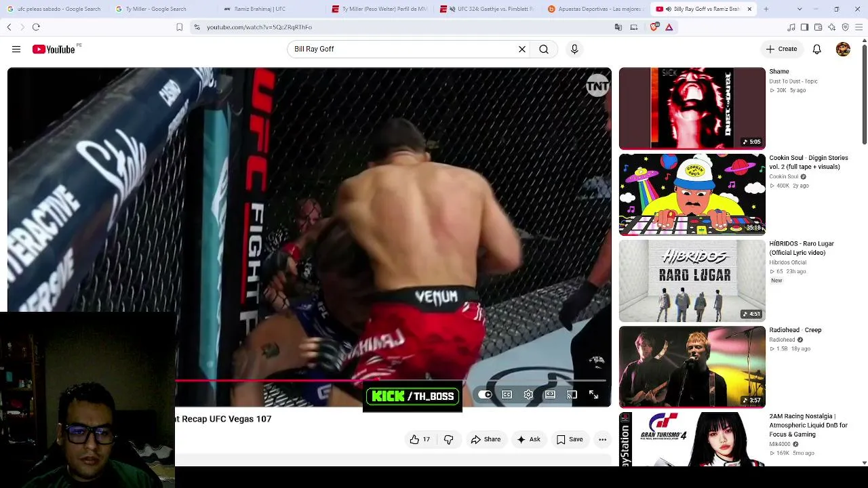Click 'HÍBRIDOS - Raro Lugar (Official Lyric video)' title
The image size is (868, 488).
pos(802,248)
